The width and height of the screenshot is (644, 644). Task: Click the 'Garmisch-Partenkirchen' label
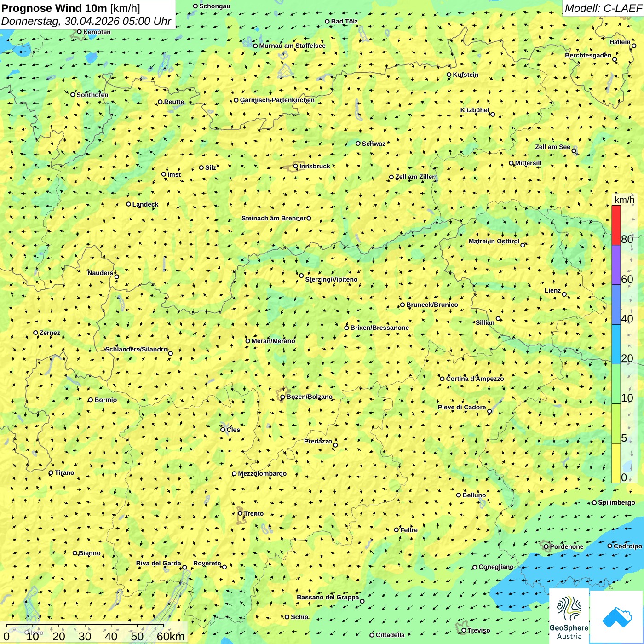[277, 100]
